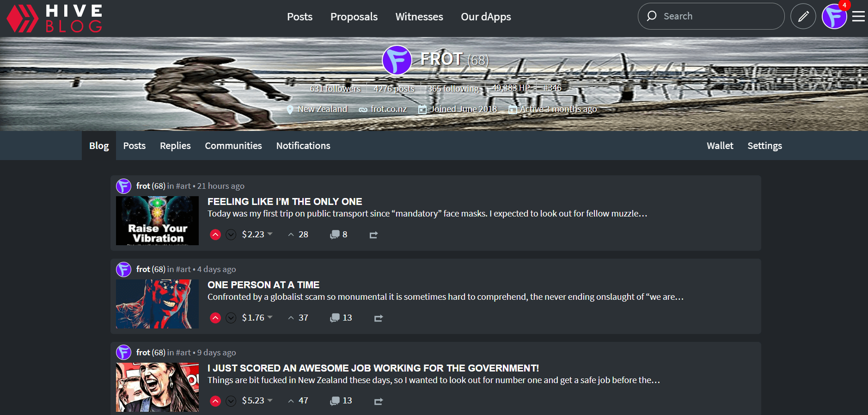The height and width of the screenshot is (415, 868).
Task: Toggle upvote on the government job post
Action: point(215,401)
